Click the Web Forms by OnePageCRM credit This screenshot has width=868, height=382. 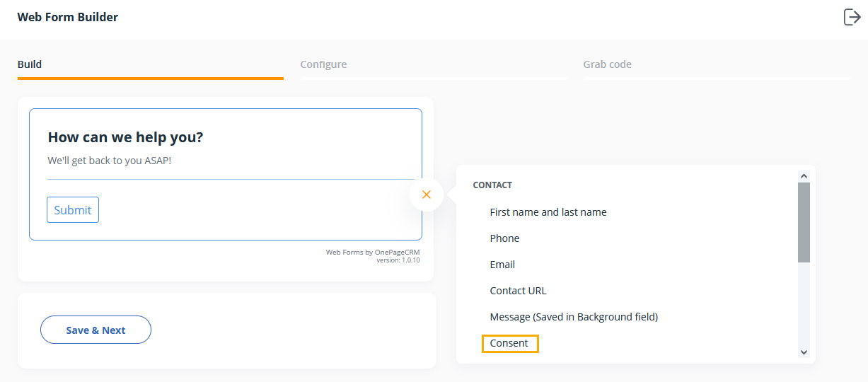373,252
